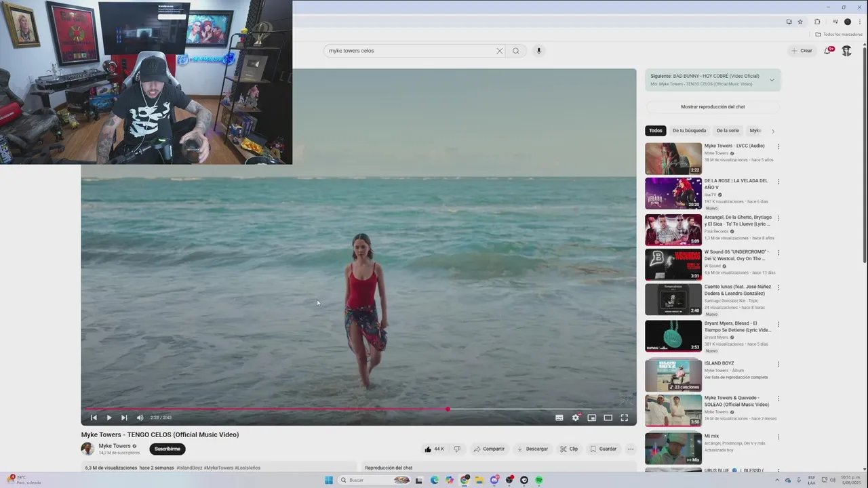Open the Chrome extensions puzzle icon
868x488 pixels.
[817, 22]
